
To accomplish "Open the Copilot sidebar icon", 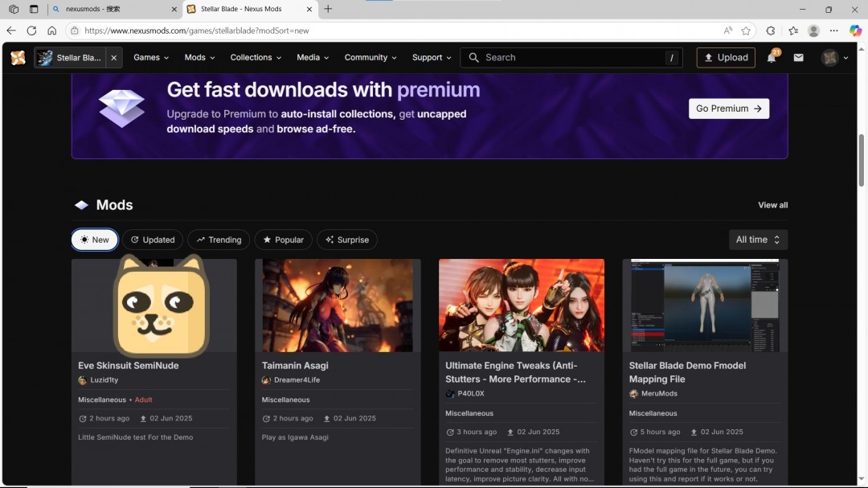I will (x=855, y=31).
